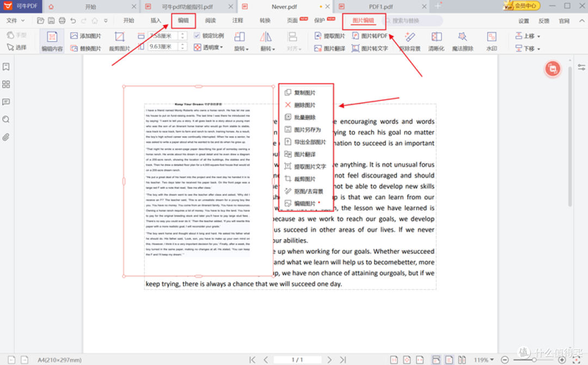Open the page thumbnails panel in sidebar
The width and height of the screenshot is (588, 365).
click(x=6, y=84)
